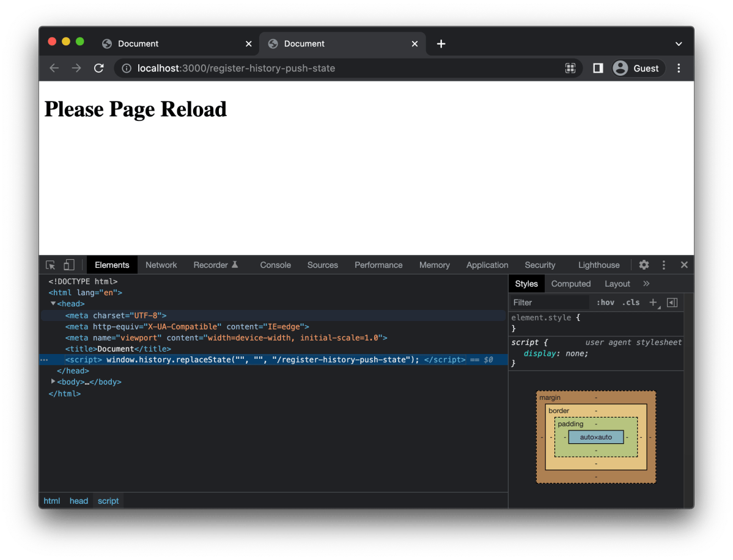Select the meta http-equiv X-UA-Compatible node
The height and width of the screenshot is (560, 733).
(x=187, y=326)
